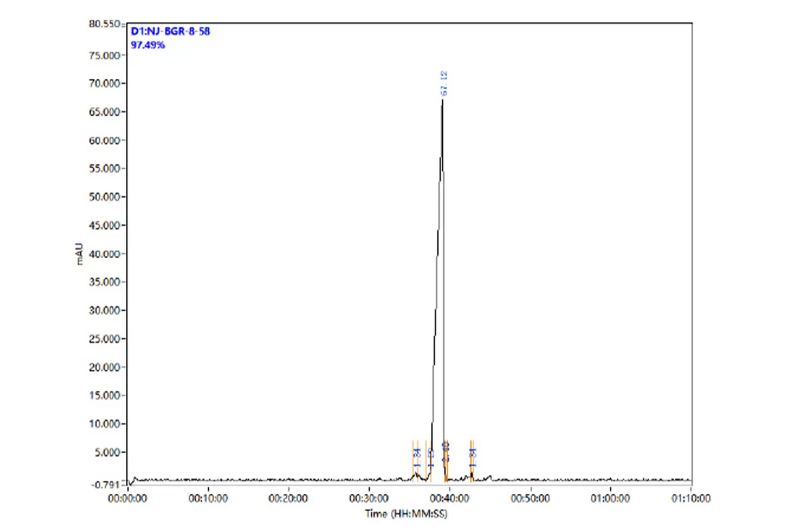This screenshot has width=790, height=532.
Task: Select the minor peak labeled 1.81
Action: tap(473, 457)
